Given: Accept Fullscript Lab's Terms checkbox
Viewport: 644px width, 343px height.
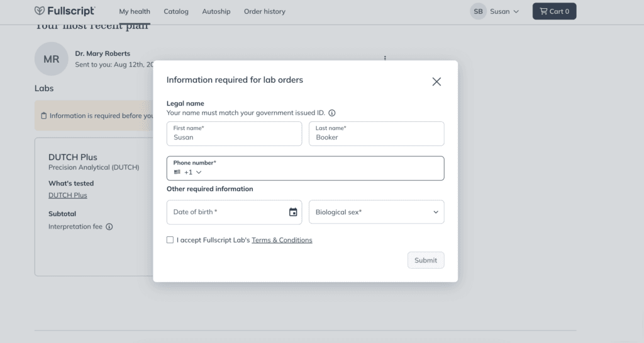Looking at the screenshot, I should (x=170, y=239).
